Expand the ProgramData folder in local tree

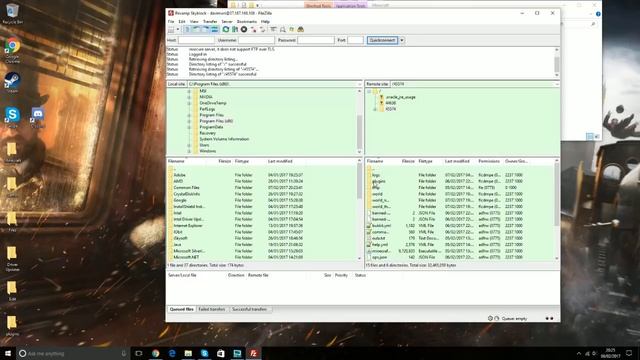coord(189,127)
